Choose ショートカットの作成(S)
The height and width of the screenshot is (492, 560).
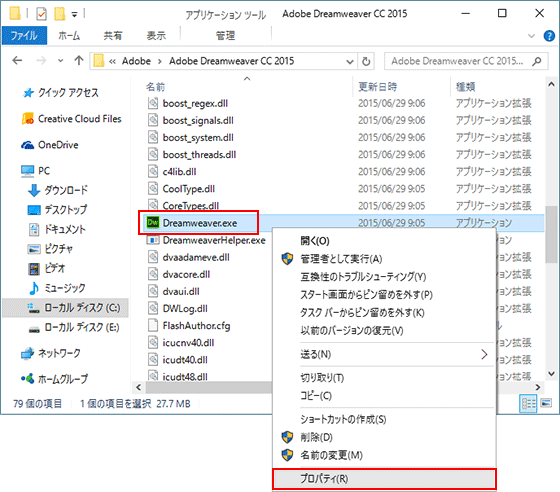[384, 419]
